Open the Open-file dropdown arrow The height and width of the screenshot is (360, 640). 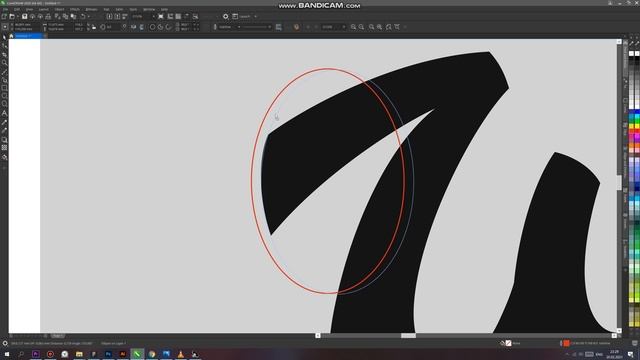[x=18, y=16]
